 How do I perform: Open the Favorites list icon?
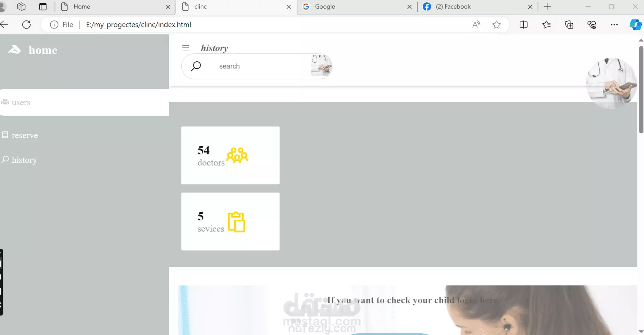point(546,25)
